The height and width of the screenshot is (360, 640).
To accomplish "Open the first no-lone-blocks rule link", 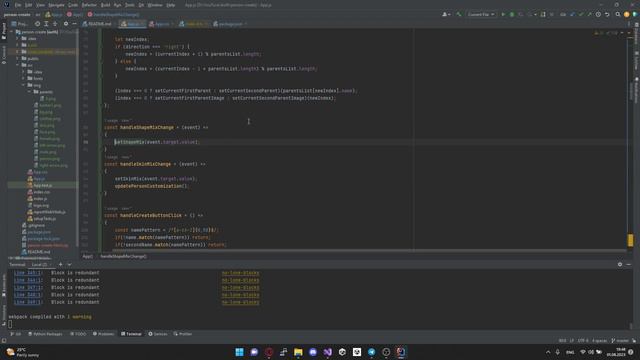I will click(240, 273).
